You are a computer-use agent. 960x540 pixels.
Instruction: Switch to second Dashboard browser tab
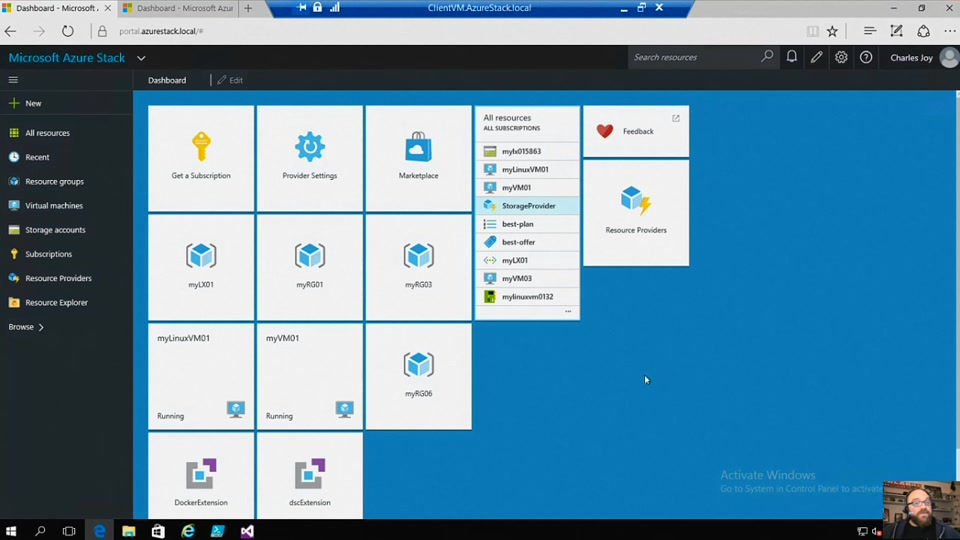[178, 8]
